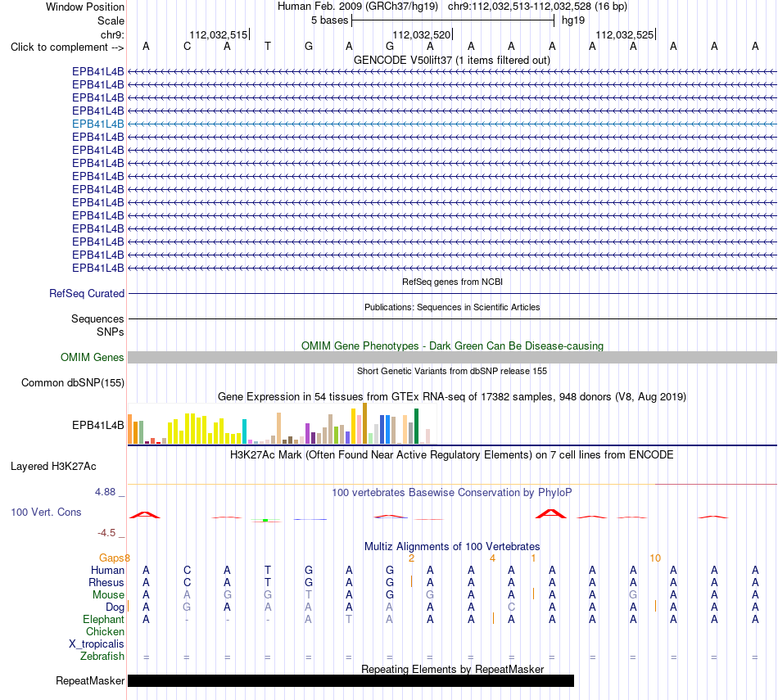Screen dimensions: 778x700
Task: Select the 'Chicken' alignment row label
Action: (x=105, y=631)
